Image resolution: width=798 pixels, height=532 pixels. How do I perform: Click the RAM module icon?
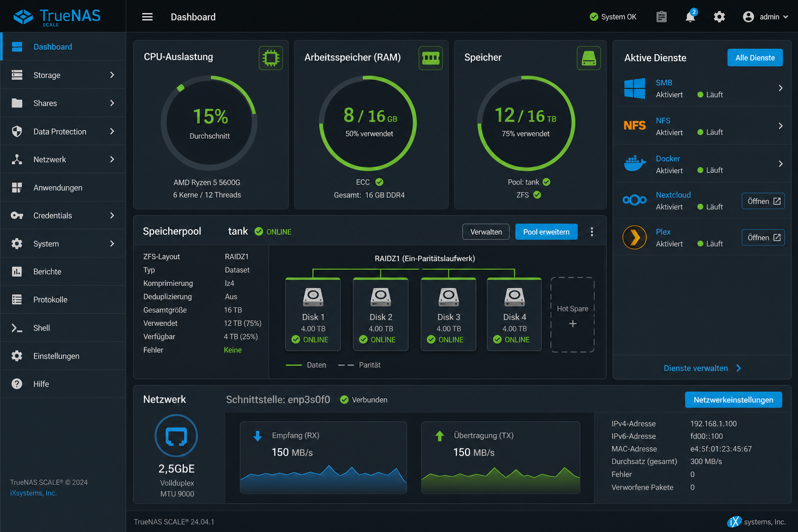coord(431,58)
